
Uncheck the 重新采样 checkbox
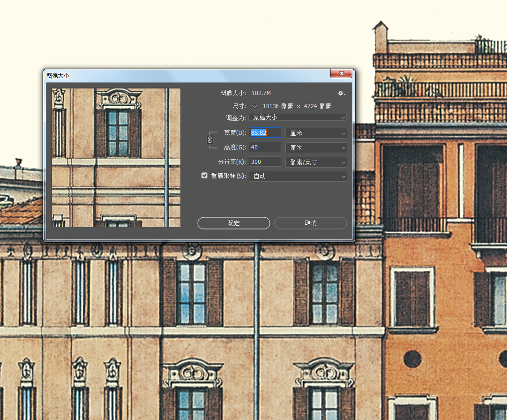[x=204, y=176]
